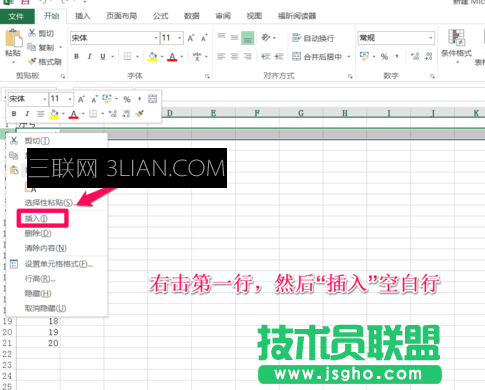Click ribbon accounting number format icon

[x=364, y=56]
